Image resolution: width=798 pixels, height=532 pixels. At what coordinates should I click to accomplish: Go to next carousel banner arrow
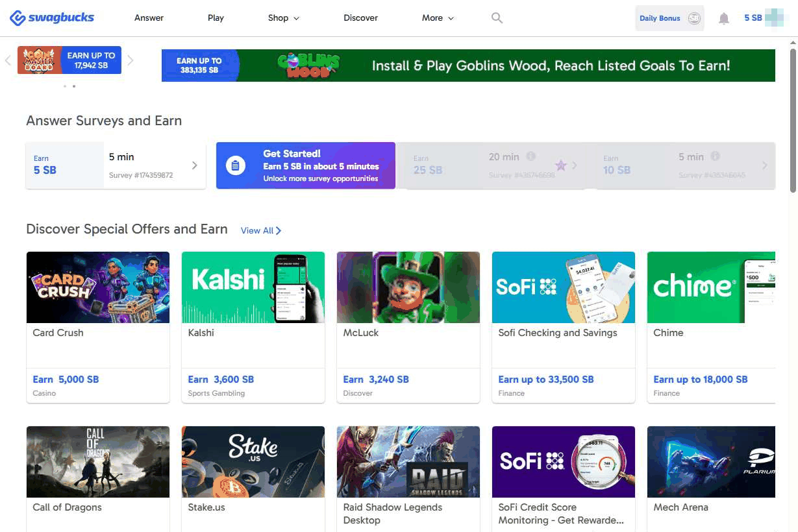tap(130, 60)
